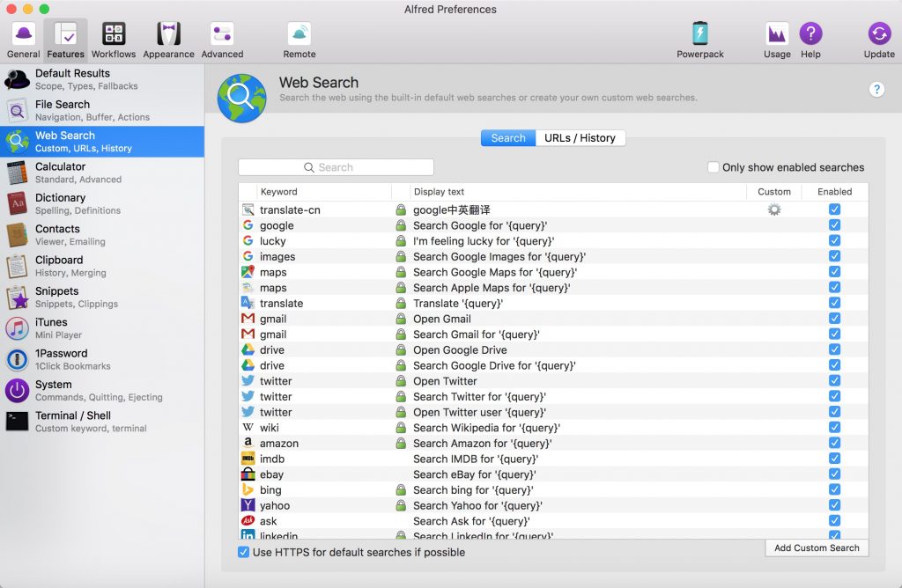This screenshot has height=588, width=902.
Task: Disable the google search checkbox
Action: pos(835,224)
